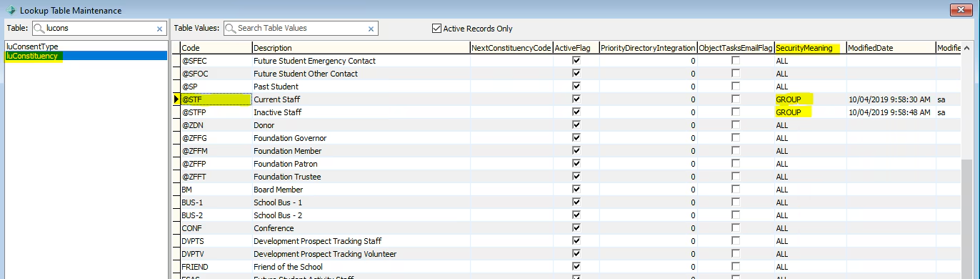Image resolution: width=980 pixels, height=279 pixels.
Task: Enable ObjectTasksEmailFlag for Conference row
Action: 736,228
